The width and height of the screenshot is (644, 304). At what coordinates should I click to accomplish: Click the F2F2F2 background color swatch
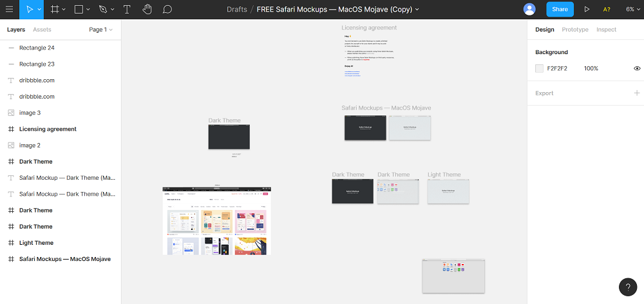tap(539, 69)
